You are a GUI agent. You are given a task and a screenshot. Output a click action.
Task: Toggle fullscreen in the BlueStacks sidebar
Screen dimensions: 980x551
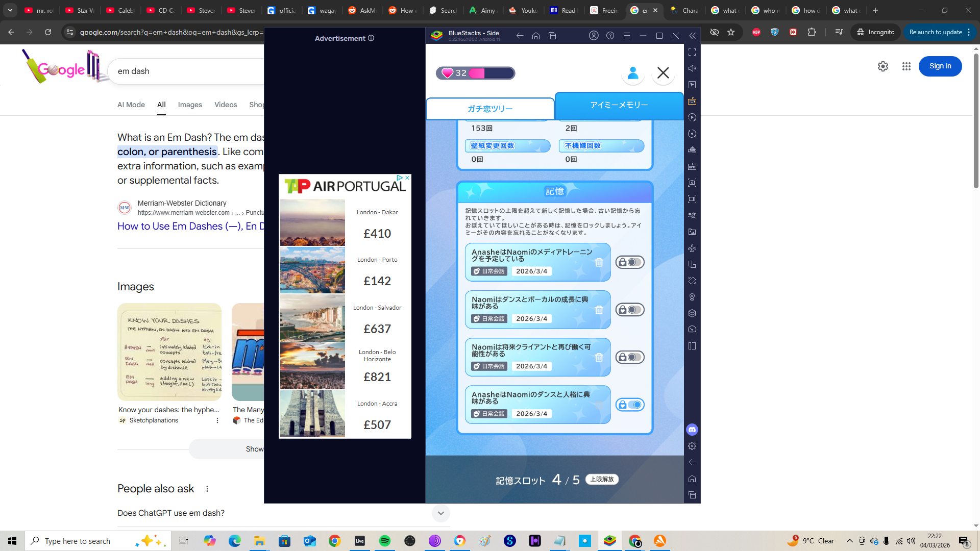click(692, 52)
